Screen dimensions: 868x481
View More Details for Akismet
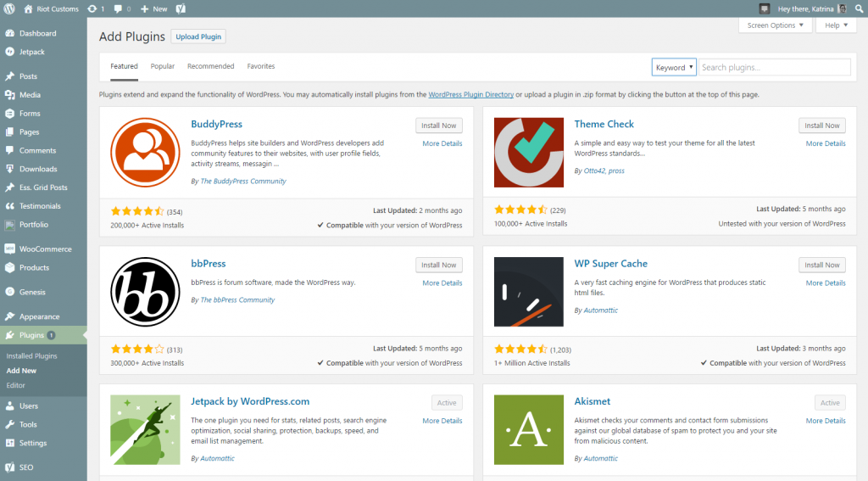(826, 421)
